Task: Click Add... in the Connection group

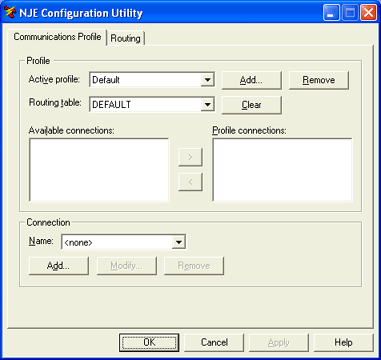Action: click(x=59, y=266)
